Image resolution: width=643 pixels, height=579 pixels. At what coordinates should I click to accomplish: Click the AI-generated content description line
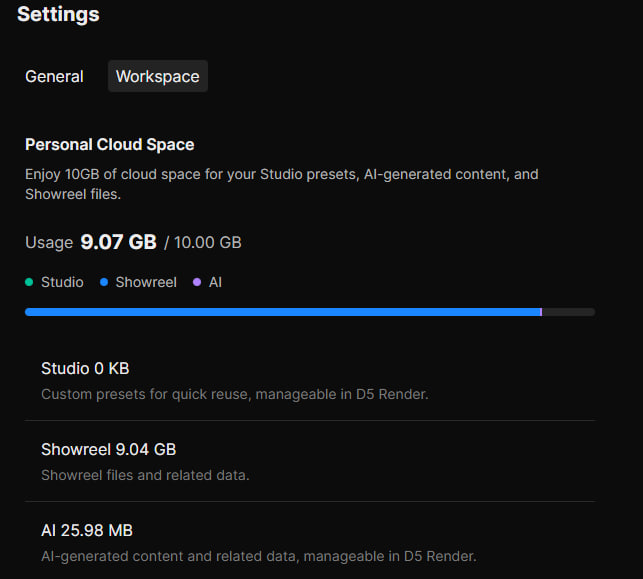(x=258, y=556)
